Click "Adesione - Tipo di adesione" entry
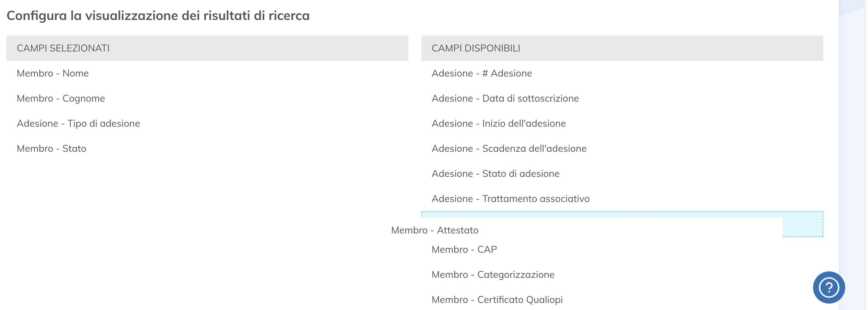This screenshot has width=868, height=310. (78, 123)
